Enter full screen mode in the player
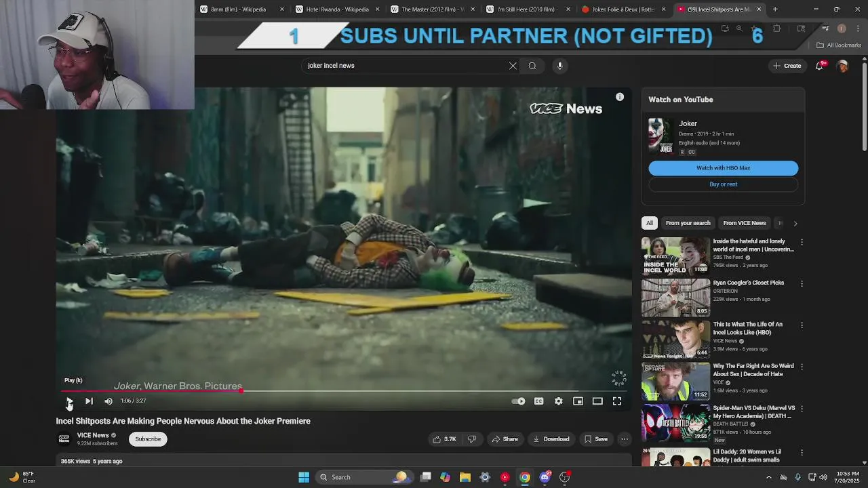Viewport: 868px width, 488px height. pos(617,401)
